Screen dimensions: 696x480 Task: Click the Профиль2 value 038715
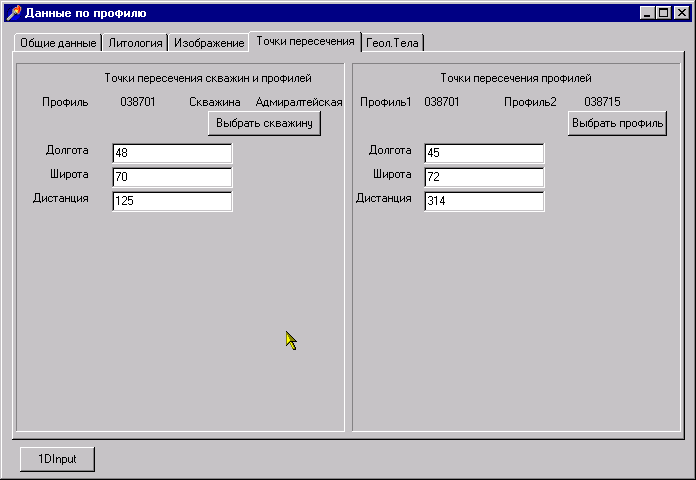coord(602,102)
